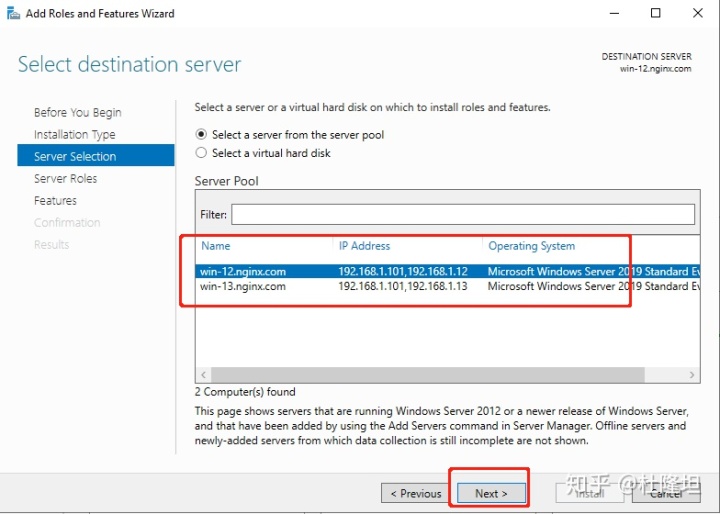Choose the Select a virtual hard disk radio button

201,153
